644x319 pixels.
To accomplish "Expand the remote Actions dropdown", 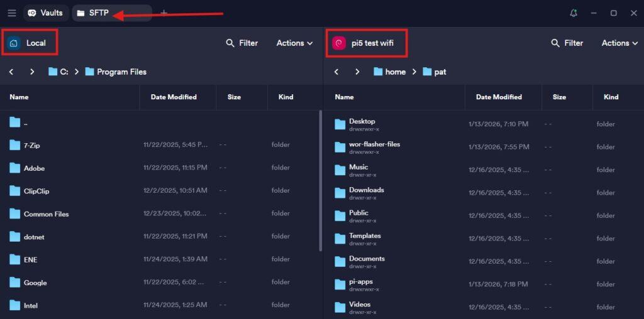I will (619, 43).
